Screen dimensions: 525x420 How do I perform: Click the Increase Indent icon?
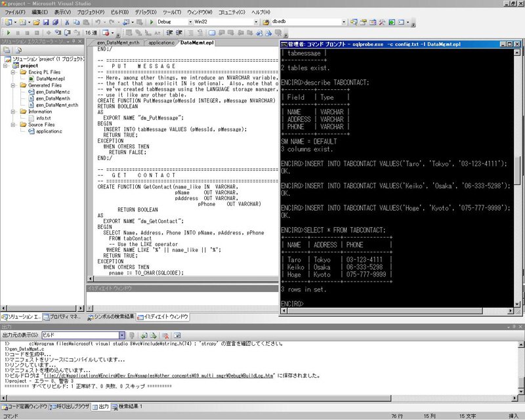tap(179, 33)
